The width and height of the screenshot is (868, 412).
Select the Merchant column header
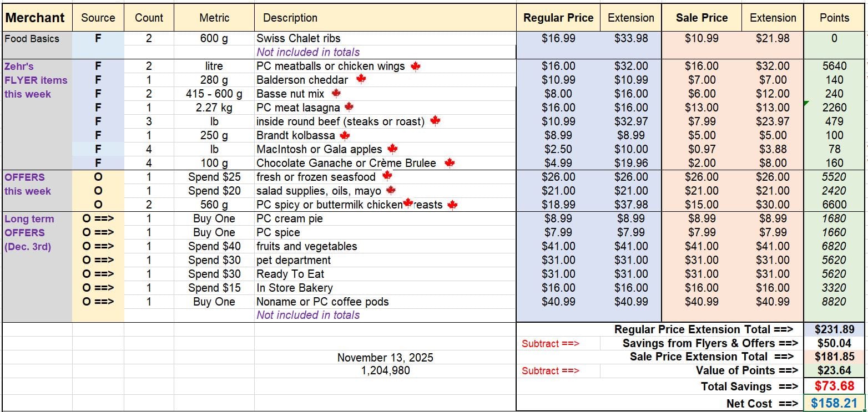(x=35, y=18)
